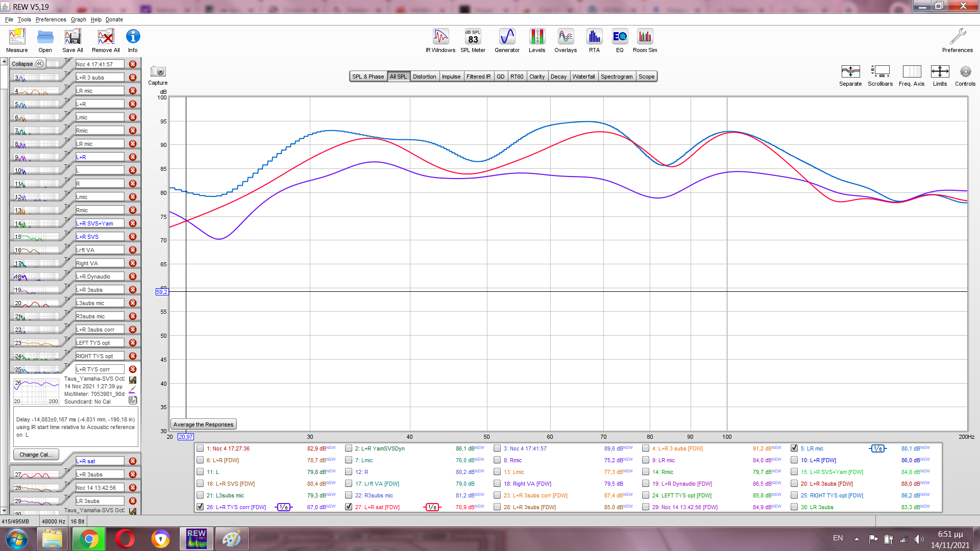Save all measurements with Save All
The height and width of the screenshot is (551, 980).
[x=72, y=40]
